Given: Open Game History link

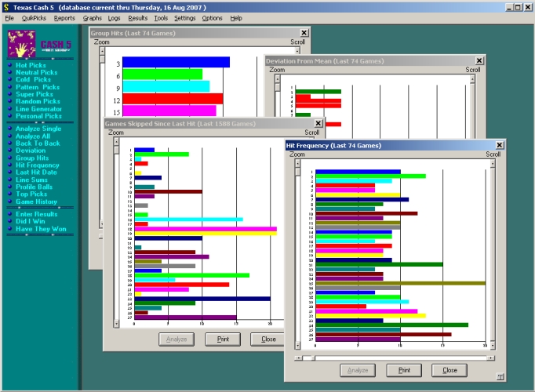Looking at the screenshot, I should coord(36,201).
